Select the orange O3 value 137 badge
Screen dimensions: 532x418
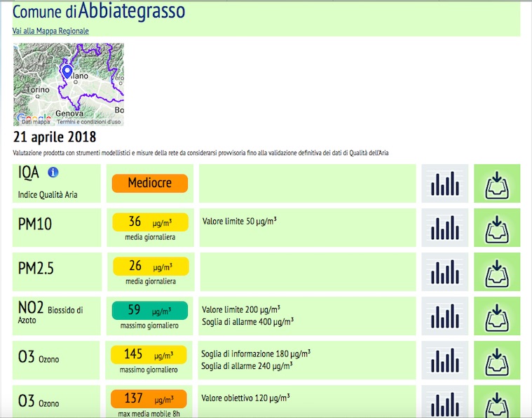click(x=150, y=399)
